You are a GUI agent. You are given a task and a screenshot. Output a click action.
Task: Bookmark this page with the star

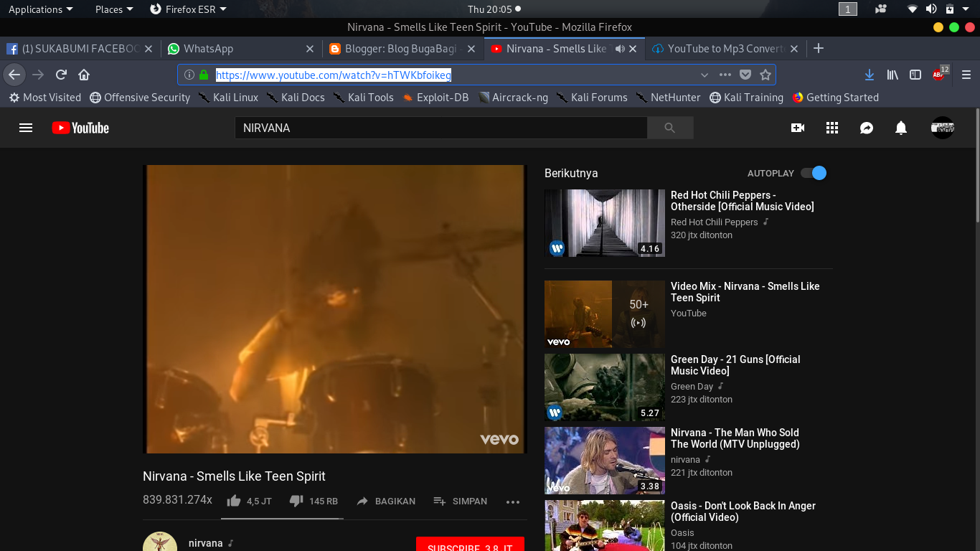pos(765,75)
